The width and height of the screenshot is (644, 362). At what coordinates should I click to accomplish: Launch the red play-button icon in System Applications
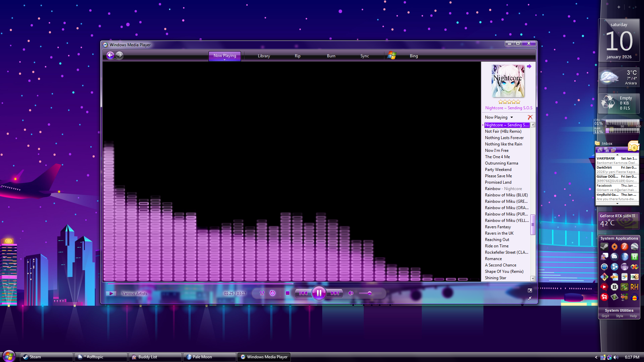(x=604, y=287)
